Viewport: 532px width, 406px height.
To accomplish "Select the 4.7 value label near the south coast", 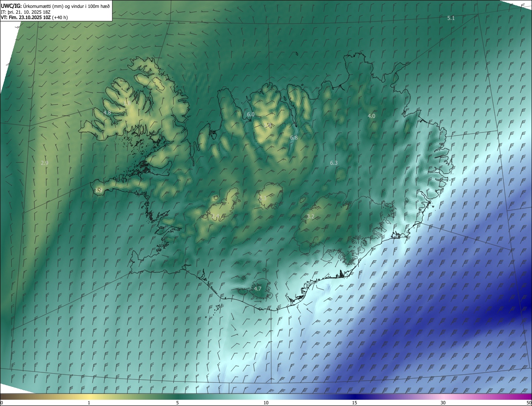I will [x=258, y=289].
